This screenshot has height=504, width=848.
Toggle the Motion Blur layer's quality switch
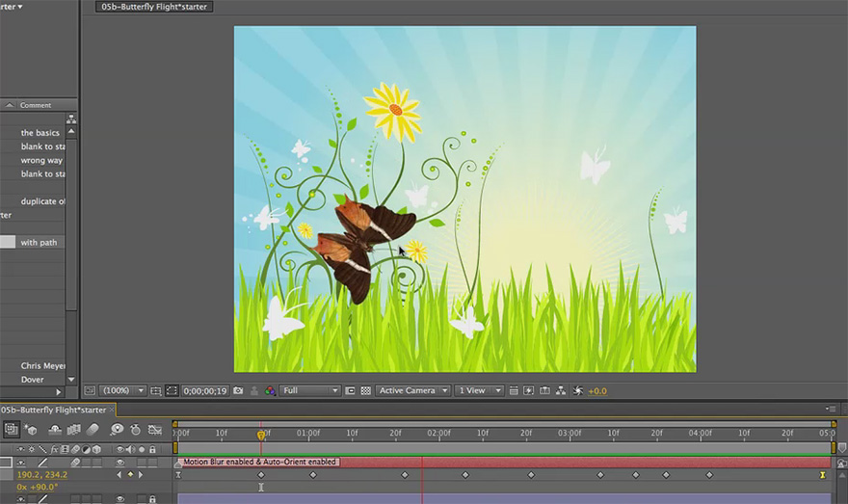coord(42,463)
